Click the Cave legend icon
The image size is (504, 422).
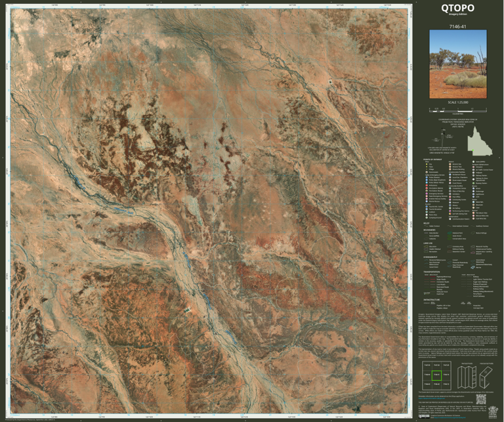pos(473,207)
